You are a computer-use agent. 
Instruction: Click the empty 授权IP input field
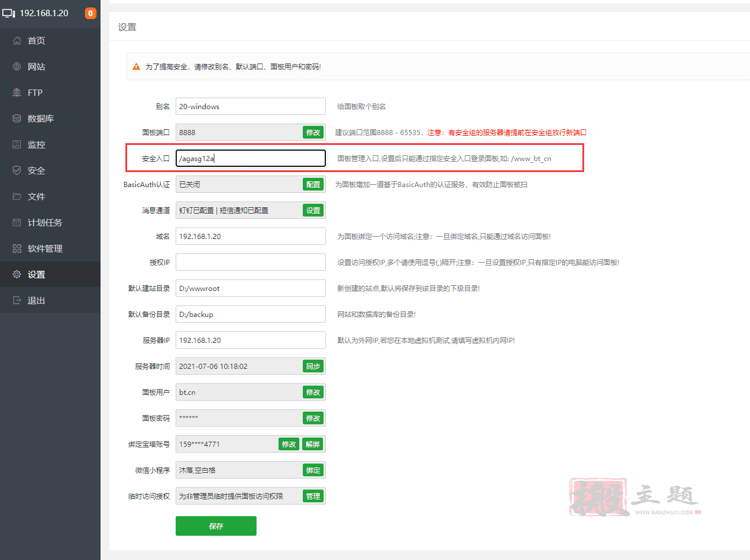251,262
